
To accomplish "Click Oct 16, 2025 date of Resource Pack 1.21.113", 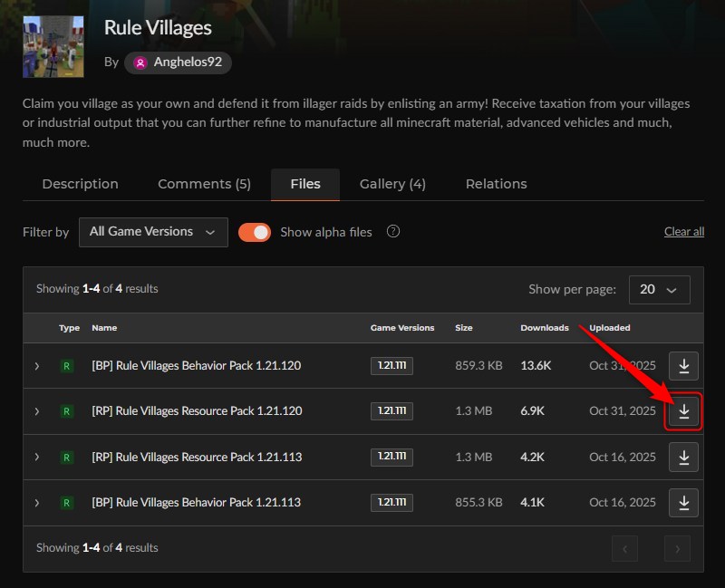I will click(x=623, y=457).
